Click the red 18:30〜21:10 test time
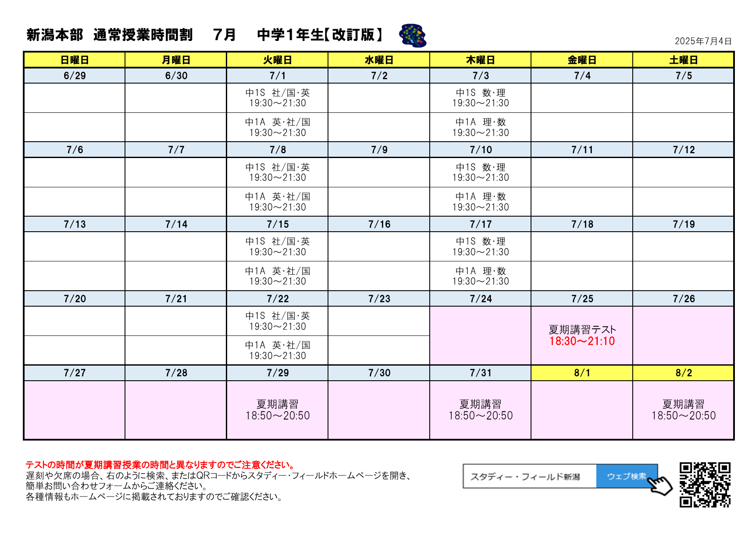This screenshot has height=534, width=756. coord(582,342)
